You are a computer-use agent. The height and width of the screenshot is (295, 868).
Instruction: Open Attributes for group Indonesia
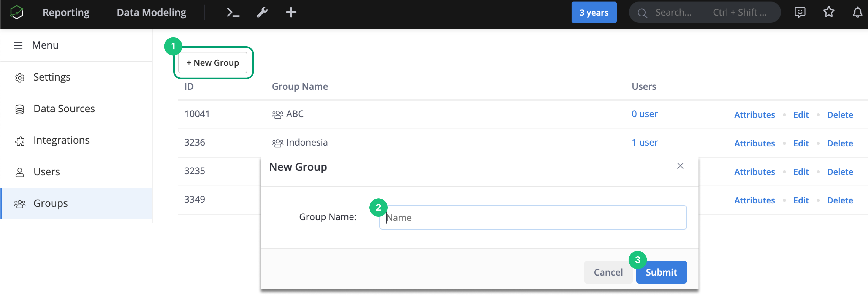[754, 143]
